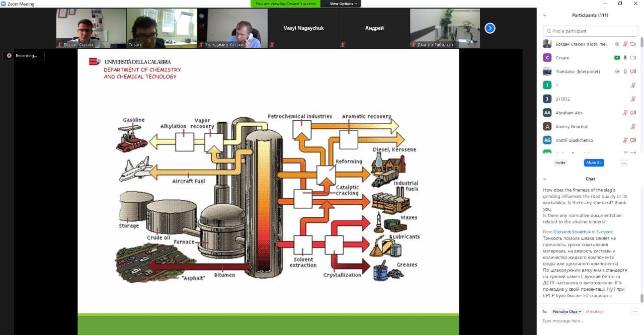Open the participants more options menu
Viewport: 644px width, 335px height.
pyautogui.click(x=624, y=163)
